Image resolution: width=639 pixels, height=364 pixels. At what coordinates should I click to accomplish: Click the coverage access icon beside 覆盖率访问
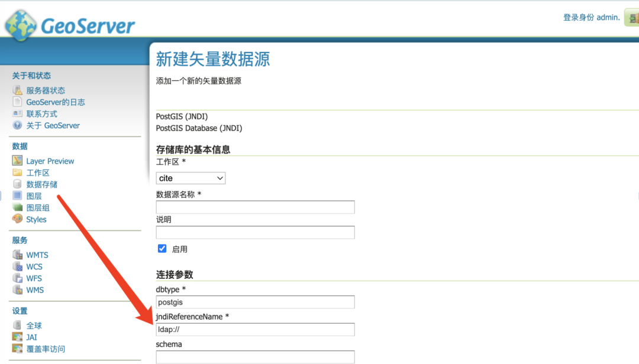pos(17,349)
